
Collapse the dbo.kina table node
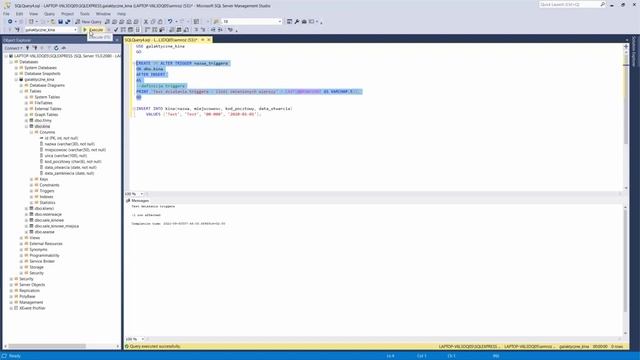pyautogui.click(x=27, y=127)
